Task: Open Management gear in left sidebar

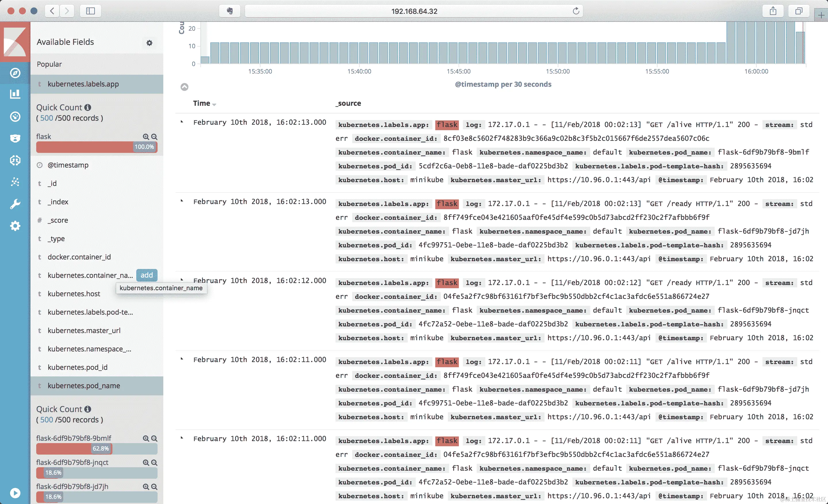Action: pos(15,226)
